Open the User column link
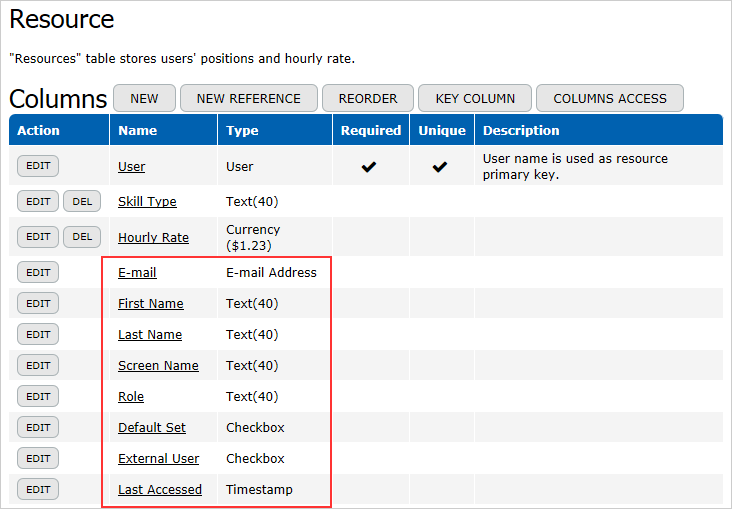Screen dimensions: 732x509 pos(132,167)
